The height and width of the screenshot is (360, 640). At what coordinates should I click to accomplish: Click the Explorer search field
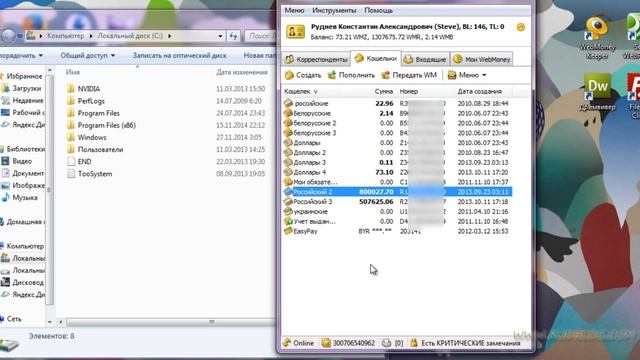coord(260,36)
